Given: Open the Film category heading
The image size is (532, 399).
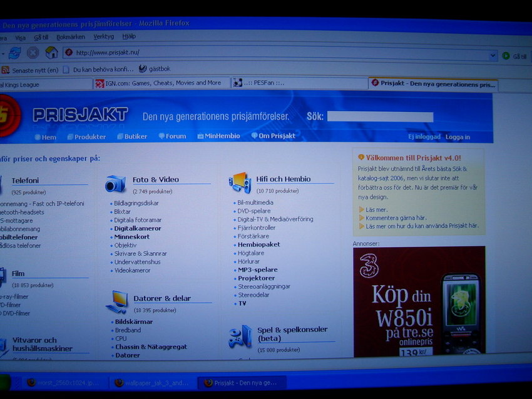Looking at the screenshot, I should 18,273.
